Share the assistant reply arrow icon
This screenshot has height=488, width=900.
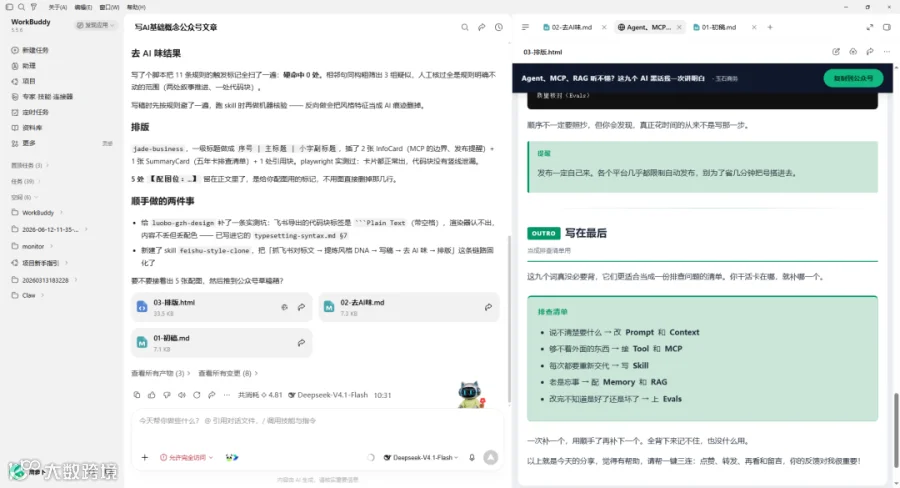pos(212,395)
